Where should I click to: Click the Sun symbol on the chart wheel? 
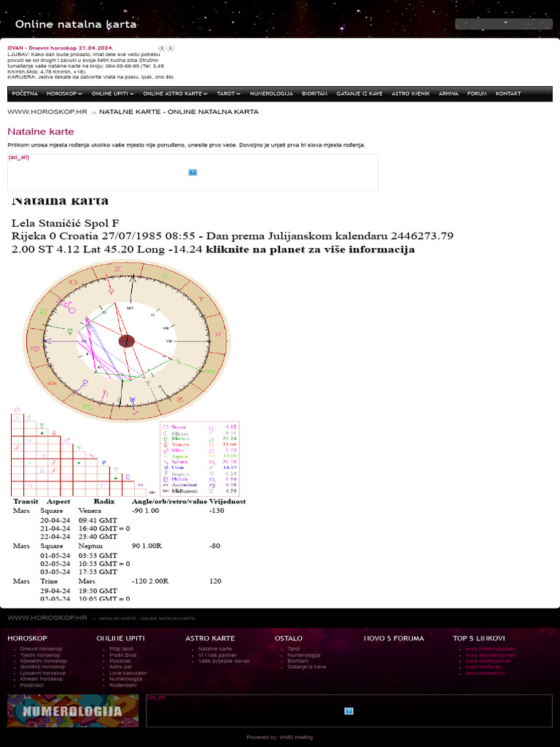[72, 310]
